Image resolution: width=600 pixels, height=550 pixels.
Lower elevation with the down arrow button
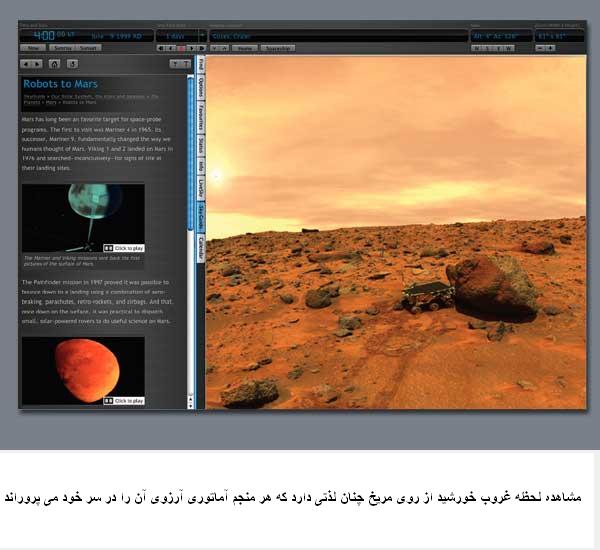pos(215,48)
